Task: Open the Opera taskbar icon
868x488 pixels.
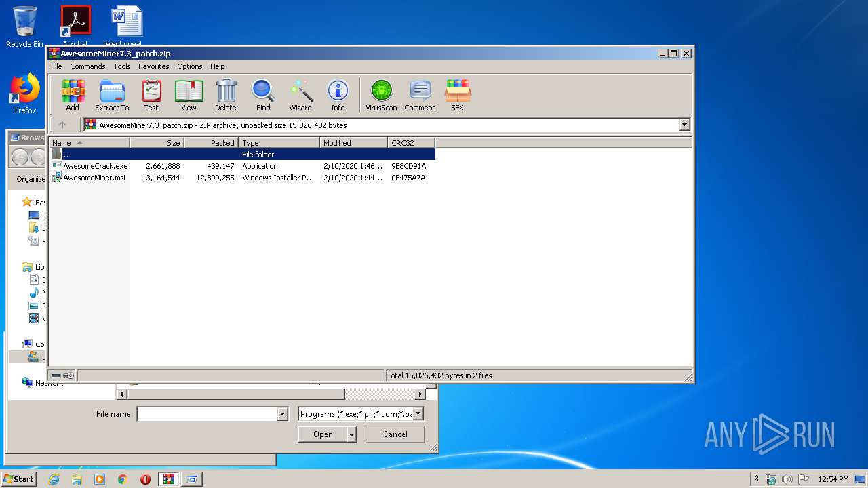Action: pyautogui.click(x=146, y=479)
